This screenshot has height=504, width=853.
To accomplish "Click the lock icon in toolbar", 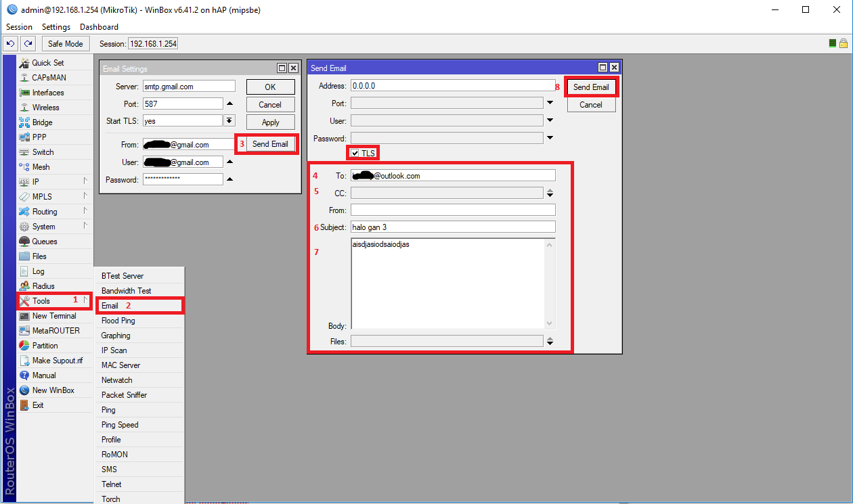I will click(844, 43).
